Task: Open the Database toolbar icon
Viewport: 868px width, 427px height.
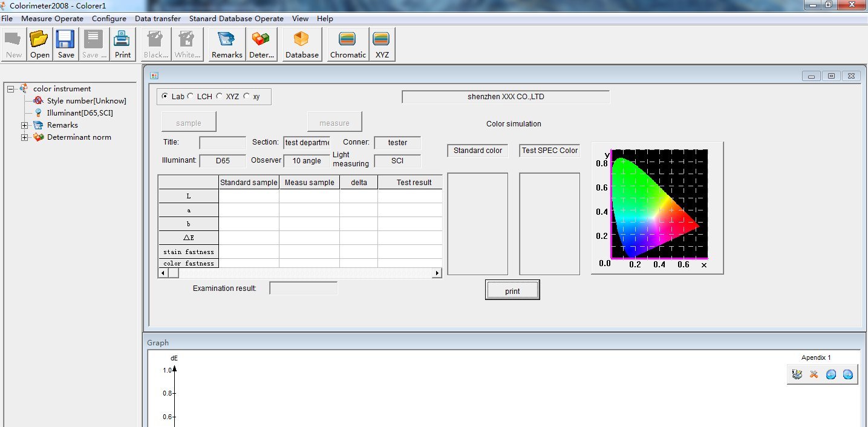Action: (x=301, y=42)
